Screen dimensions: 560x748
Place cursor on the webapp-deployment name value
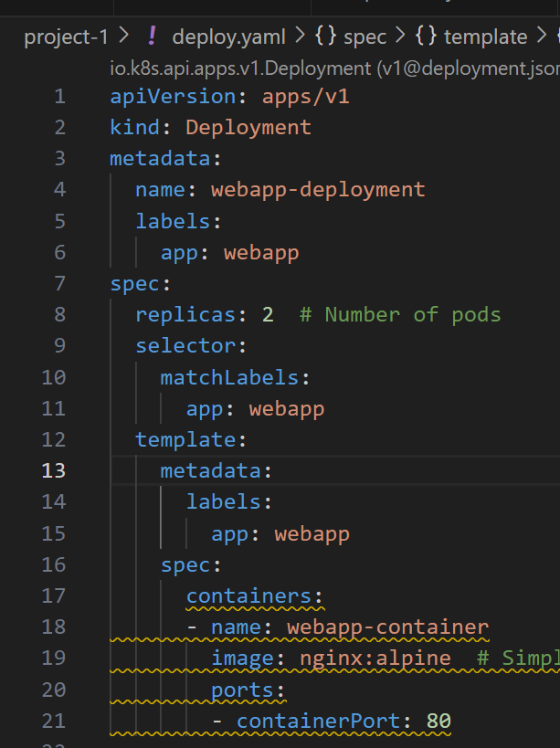click(x=318, y=190)
